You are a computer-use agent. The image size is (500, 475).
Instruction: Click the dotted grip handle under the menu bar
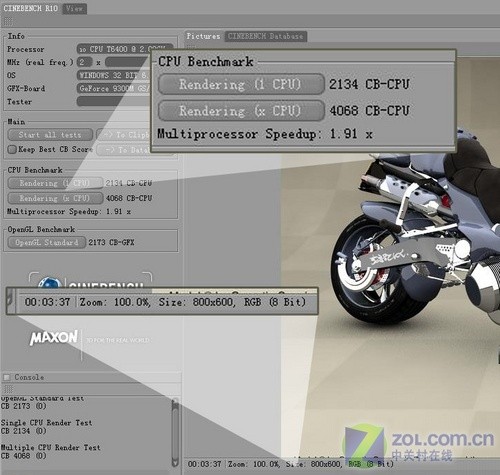8,22
